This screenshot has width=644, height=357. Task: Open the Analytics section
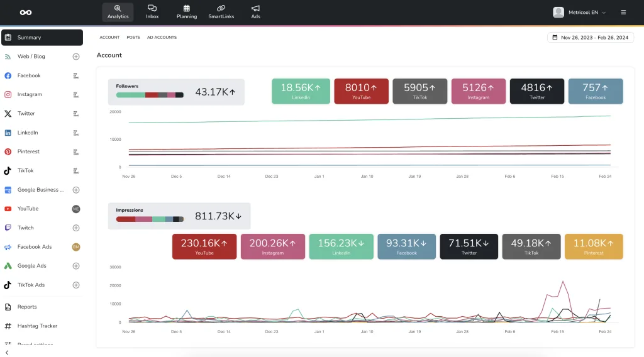coord(118,13)
